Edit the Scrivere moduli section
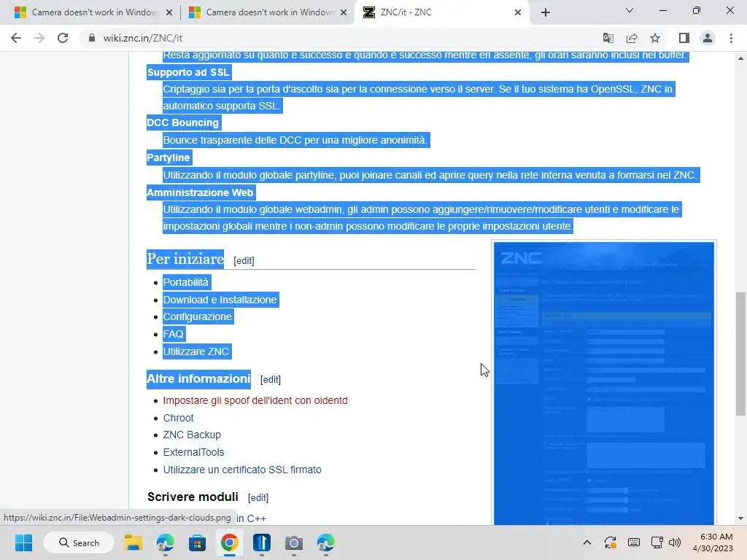 [x=258, y=497]
